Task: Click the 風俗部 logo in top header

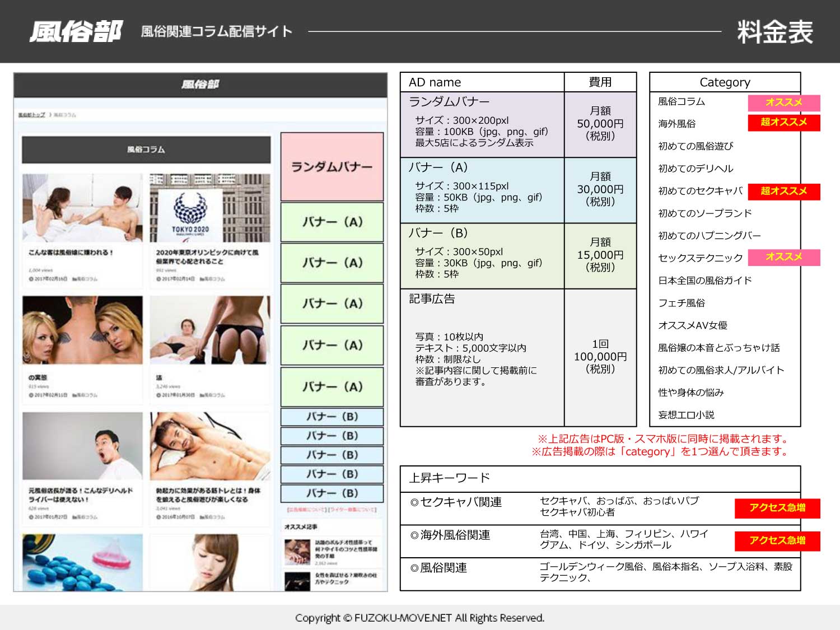Action: click(76, 31)
